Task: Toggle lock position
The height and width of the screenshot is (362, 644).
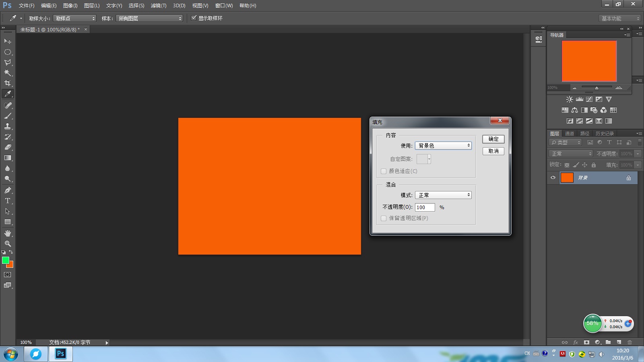Action: tap(585, 165)
